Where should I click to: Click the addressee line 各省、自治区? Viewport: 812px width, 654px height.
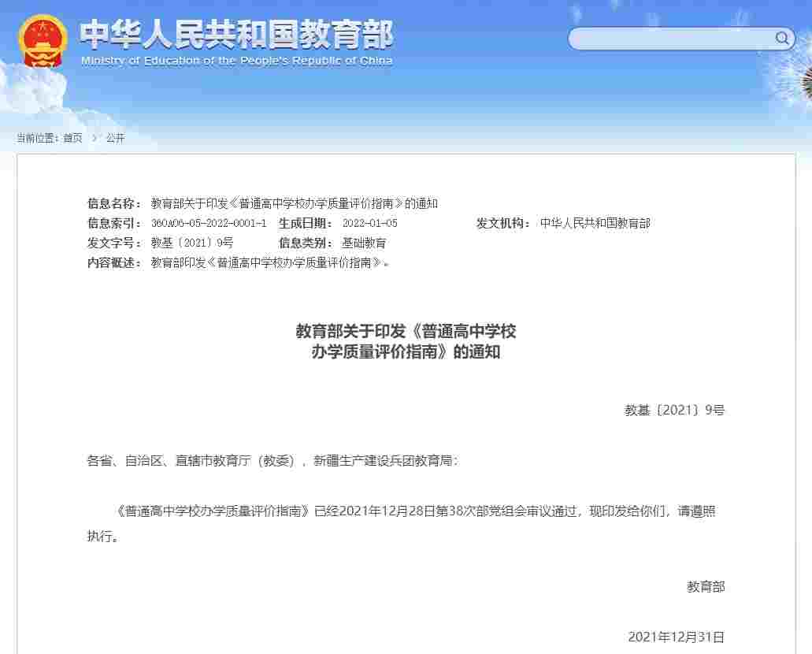click(x=273, y=461)
